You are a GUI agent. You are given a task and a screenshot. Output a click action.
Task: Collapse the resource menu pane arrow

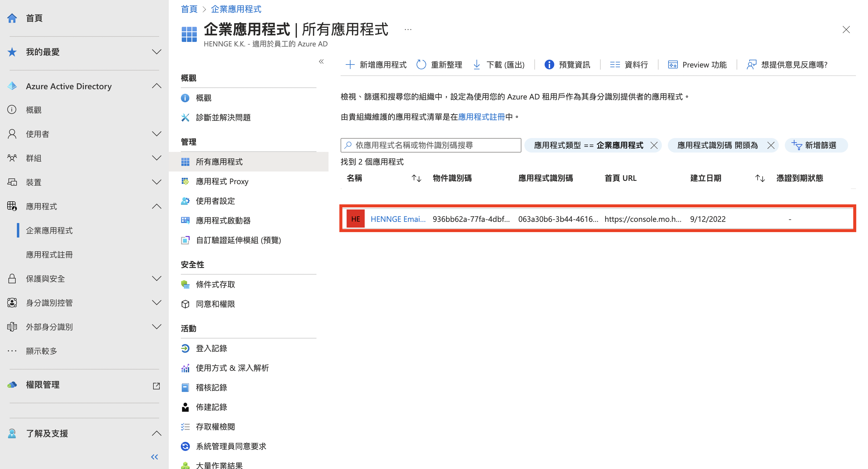[321, 61]
